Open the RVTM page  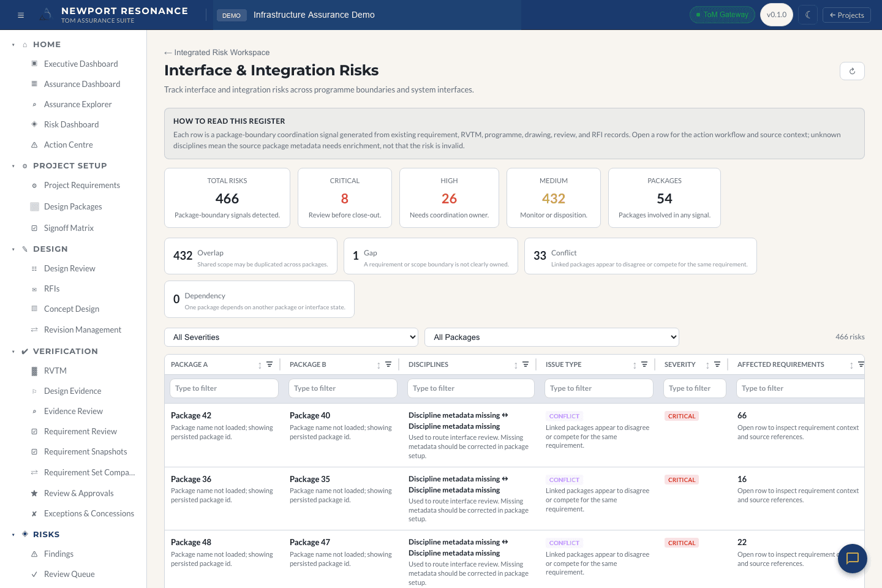click(x=55, y=371)
